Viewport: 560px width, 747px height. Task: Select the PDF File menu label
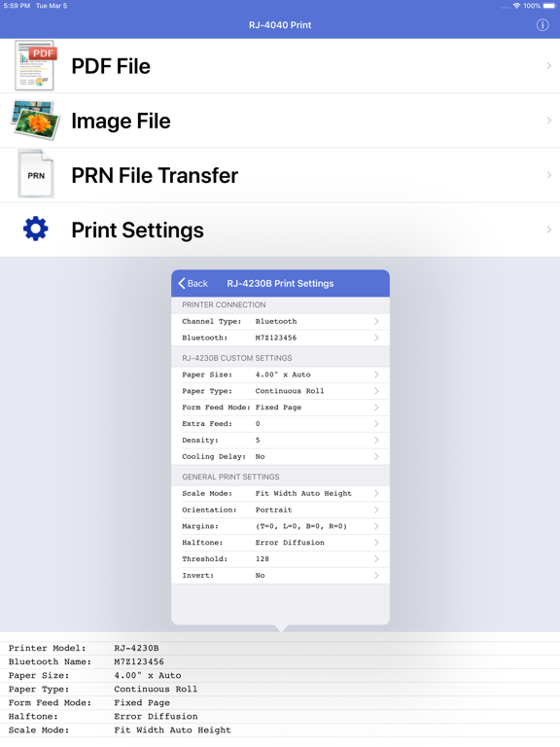[111, 66]
